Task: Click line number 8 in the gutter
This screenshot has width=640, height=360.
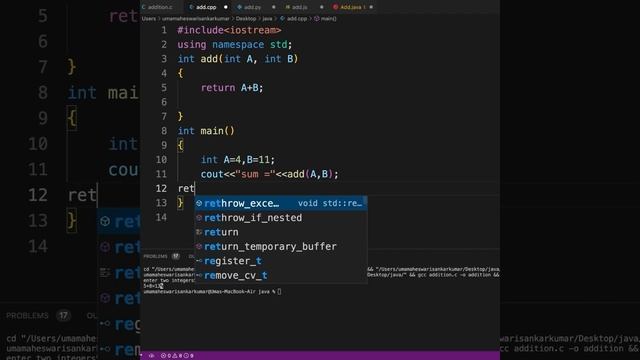Action: [x=164, y=131]
